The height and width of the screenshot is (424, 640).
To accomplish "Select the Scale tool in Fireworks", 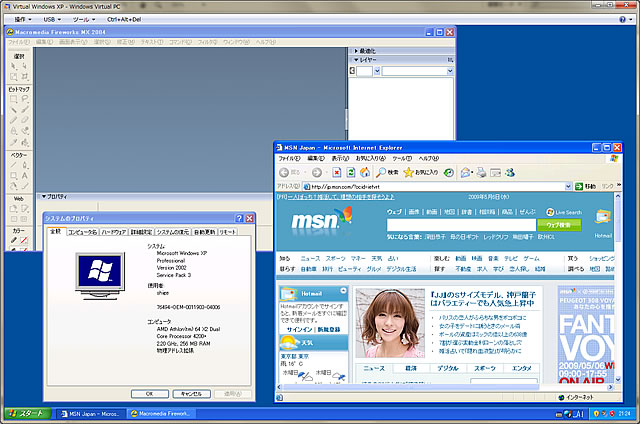I will (x=13, y=77).
